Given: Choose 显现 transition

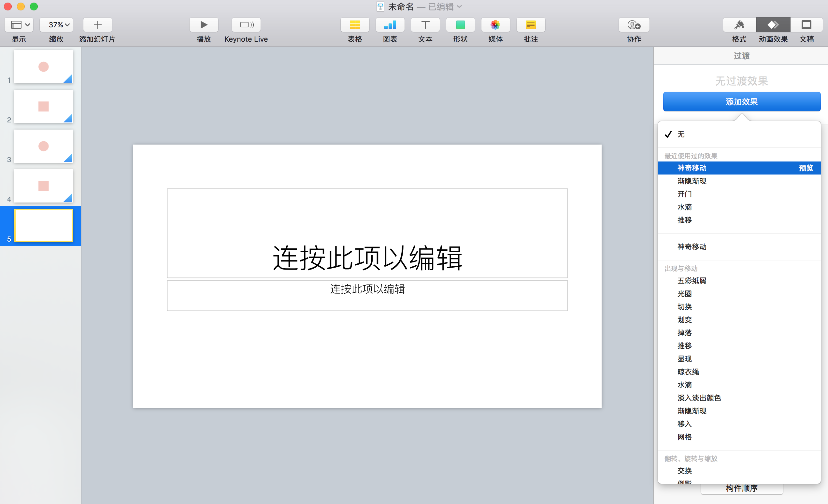Looking at the screenshot, I should (x=739, y=359).
